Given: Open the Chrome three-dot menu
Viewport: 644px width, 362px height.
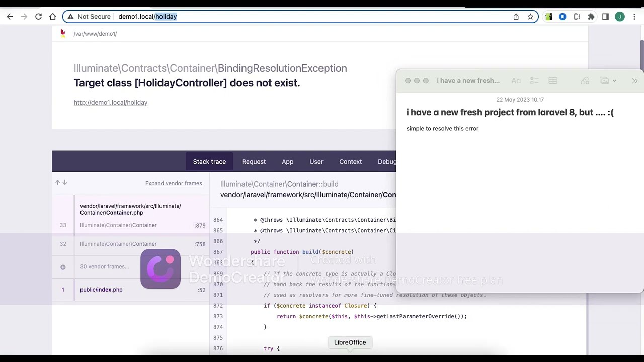Looking at the screenshot, I should pyautogui.click(x=634, y=17).
